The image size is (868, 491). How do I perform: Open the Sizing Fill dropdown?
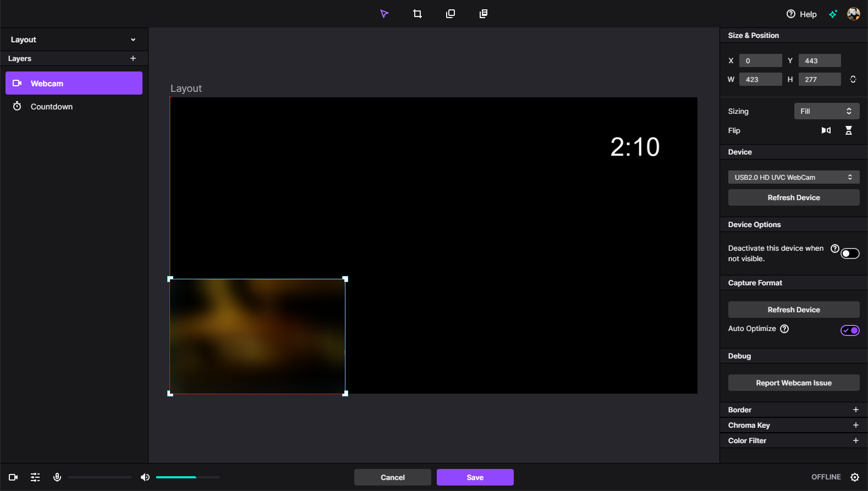(x=826, y=111)
